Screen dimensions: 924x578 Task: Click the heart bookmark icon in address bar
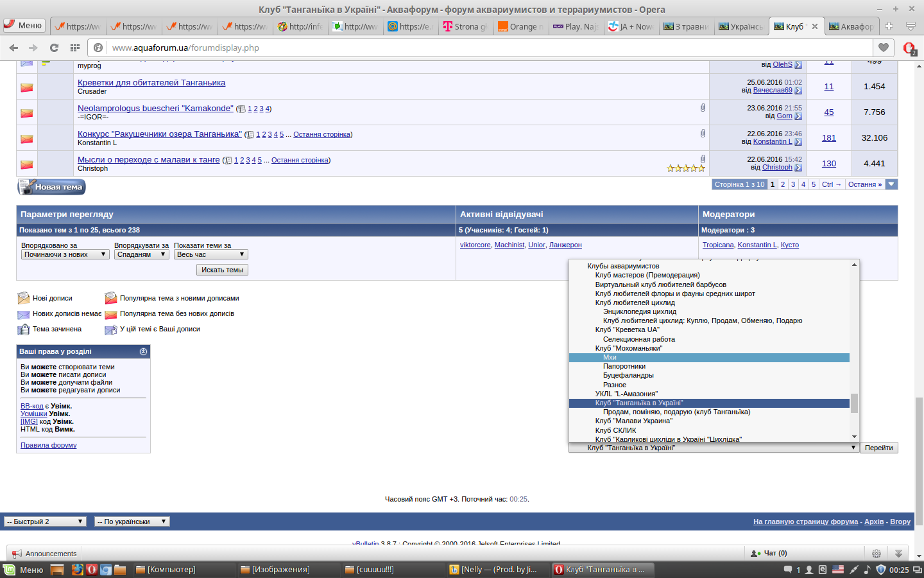coord(884,48)
